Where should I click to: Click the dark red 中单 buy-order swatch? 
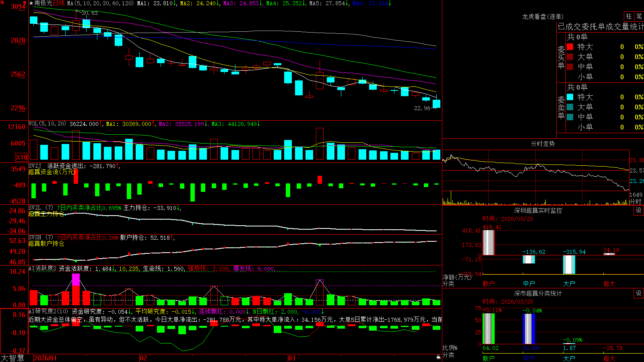point(570,67)
